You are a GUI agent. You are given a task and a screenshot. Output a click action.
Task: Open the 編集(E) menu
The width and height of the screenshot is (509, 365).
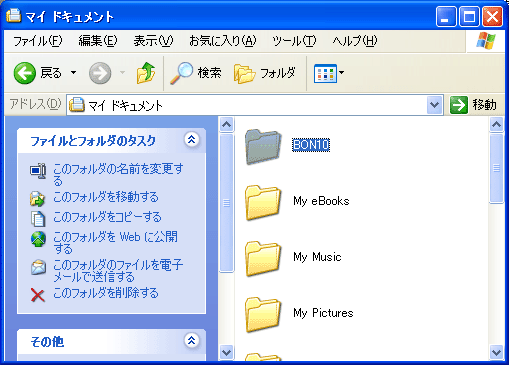tap(98, 41)
